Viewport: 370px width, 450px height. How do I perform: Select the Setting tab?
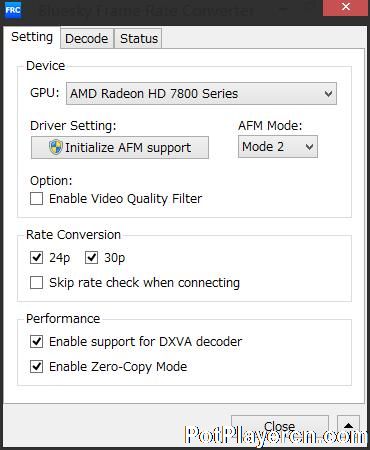coord(32,37)
